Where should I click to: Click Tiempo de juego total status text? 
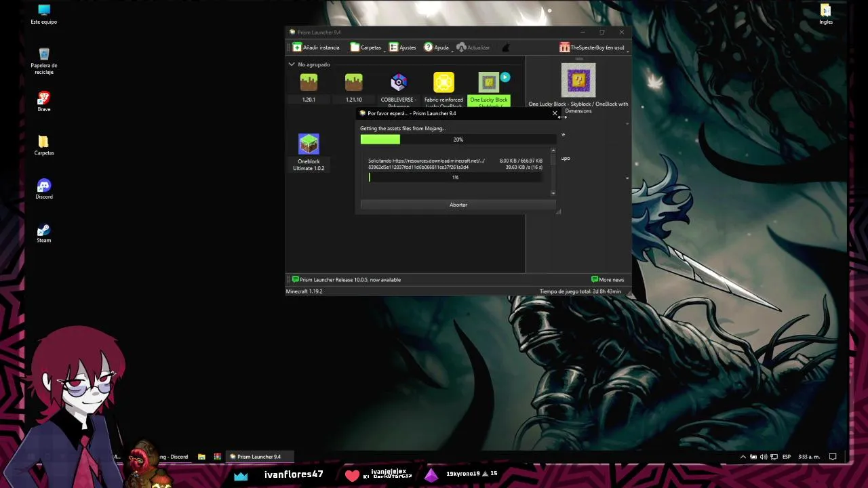tap(580, 291)
